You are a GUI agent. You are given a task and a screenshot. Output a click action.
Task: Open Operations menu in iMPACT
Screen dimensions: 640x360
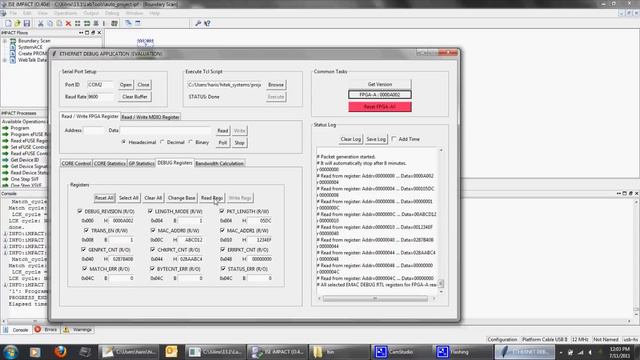65,13
